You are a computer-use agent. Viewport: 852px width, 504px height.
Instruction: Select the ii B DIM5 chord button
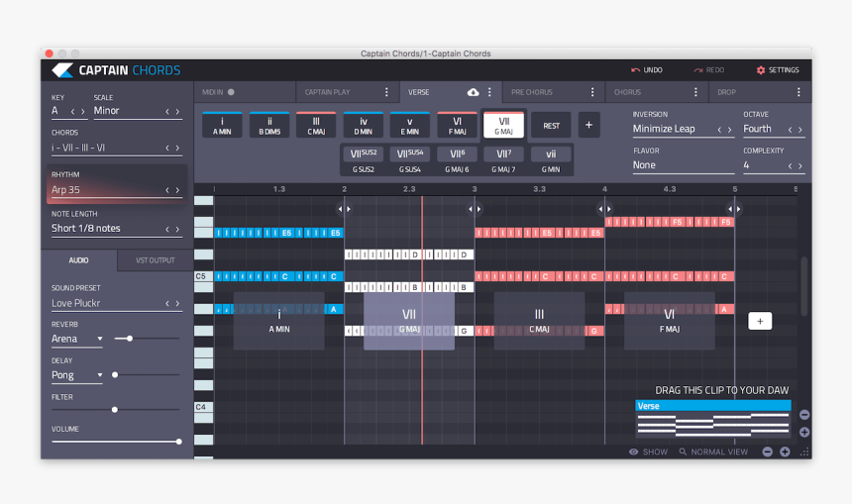pos(268,125)
